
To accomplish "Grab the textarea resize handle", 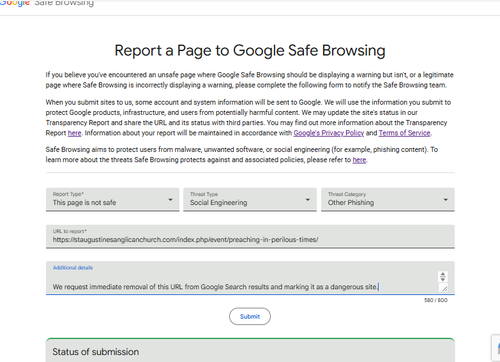I will coord(444,288).
